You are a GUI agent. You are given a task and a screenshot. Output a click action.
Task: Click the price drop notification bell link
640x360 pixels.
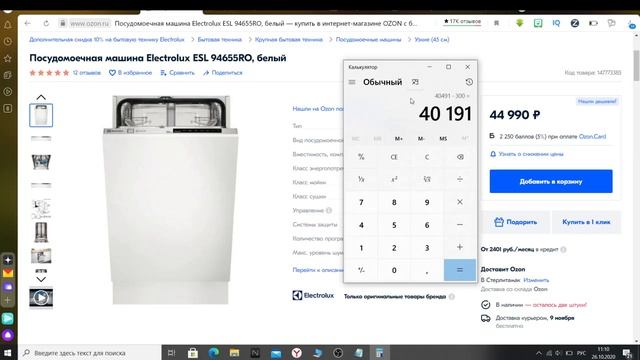527,154
